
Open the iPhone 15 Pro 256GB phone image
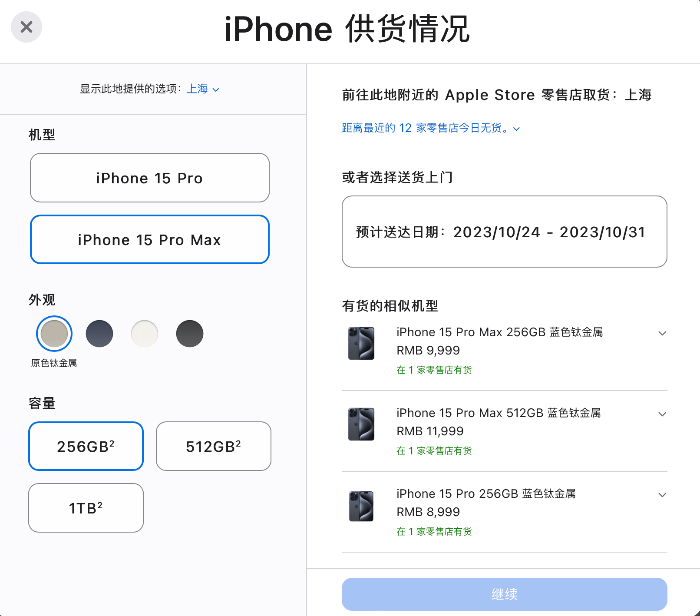coord(361,506)
